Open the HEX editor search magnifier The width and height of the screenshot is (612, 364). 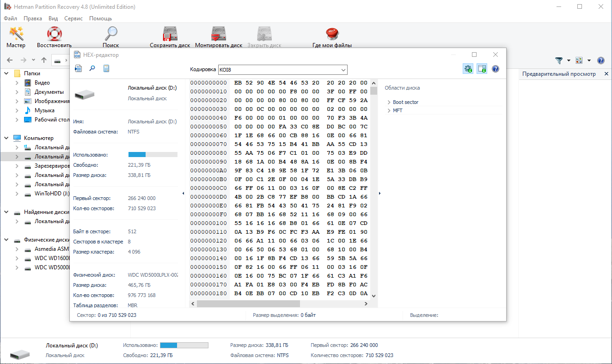(x=92, y=69)
